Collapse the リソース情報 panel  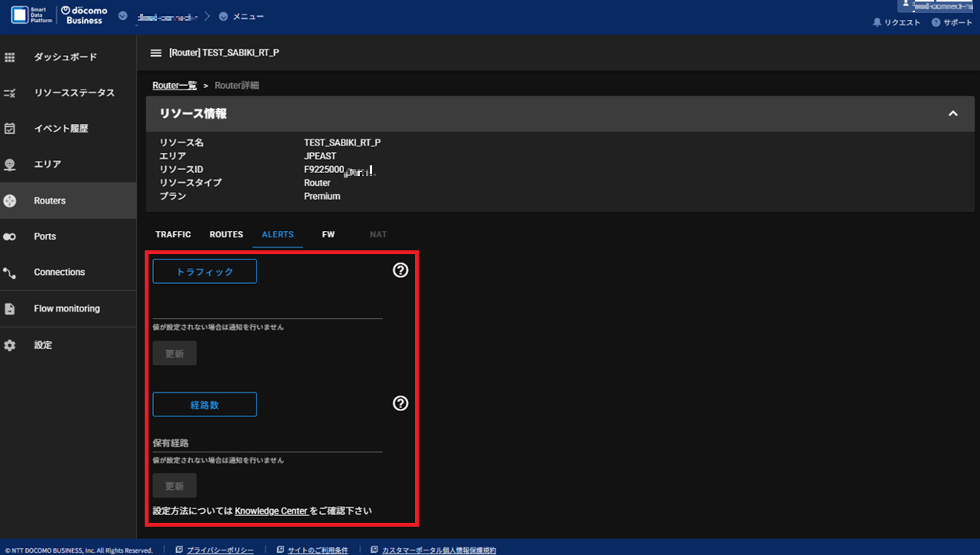point(953,113)
